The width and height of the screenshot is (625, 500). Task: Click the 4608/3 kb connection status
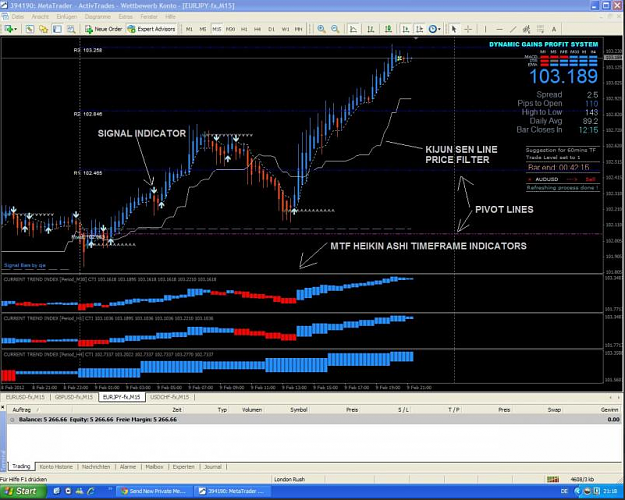[x=582, y=479]
